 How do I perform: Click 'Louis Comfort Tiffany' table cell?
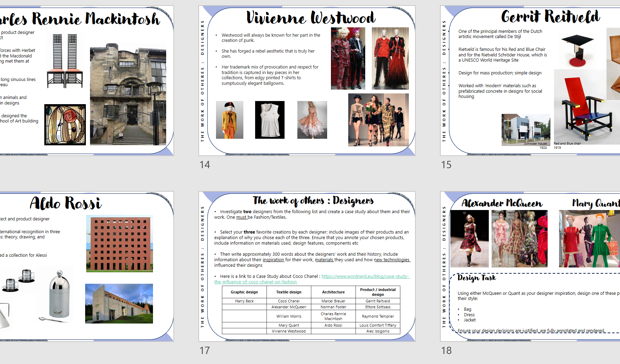coord(378,325)
